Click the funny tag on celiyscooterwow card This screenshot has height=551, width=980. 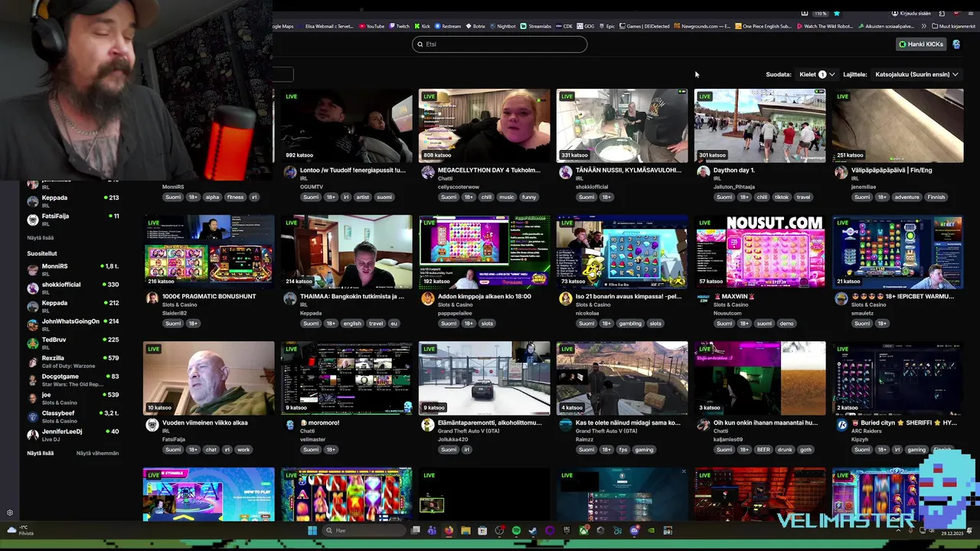(x=529, y=197)
